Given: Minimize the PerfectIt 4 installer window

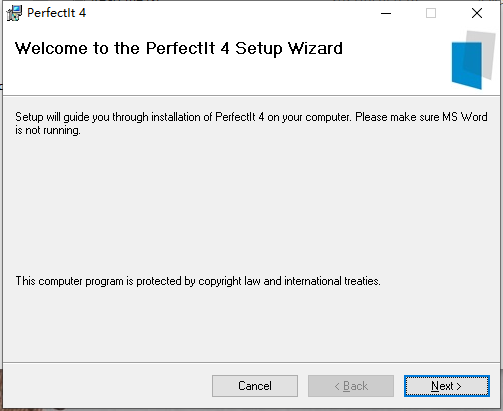Looking at the screenshot, I should point(386,13).
